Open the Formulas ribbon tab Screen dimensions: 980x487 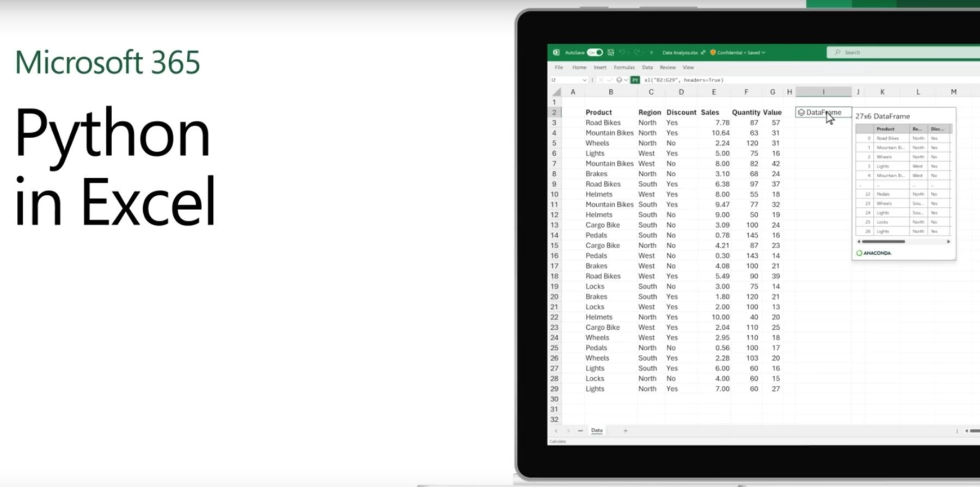click(x=624, y=67)
